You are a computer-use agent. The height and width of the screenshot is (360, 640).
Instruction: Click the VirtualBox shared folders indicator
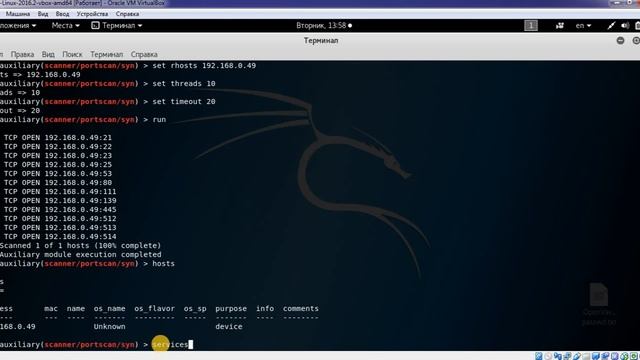pos(586,356)
